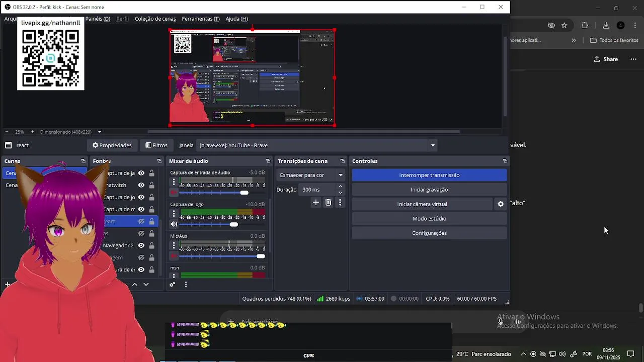Open options menu for Captura de jogo
Viewport: 644px width, 362px height.
174,214
